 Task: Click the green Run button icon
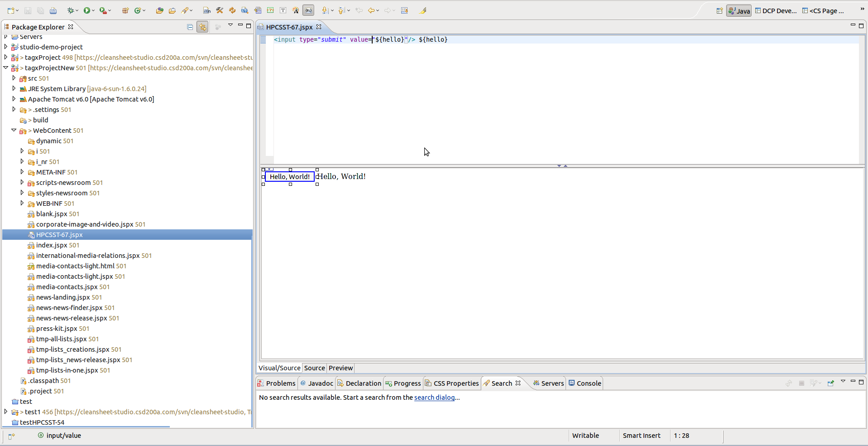coord(86,10)
